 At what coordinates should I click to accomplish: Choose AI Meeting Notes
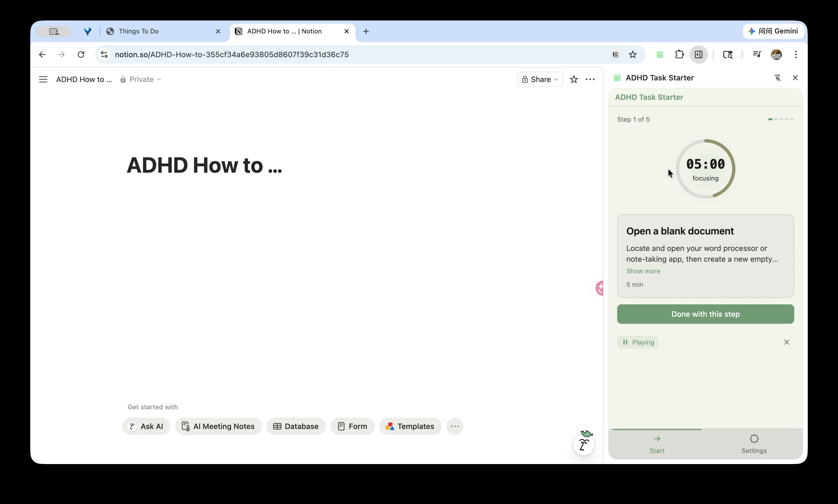point(218,426)
